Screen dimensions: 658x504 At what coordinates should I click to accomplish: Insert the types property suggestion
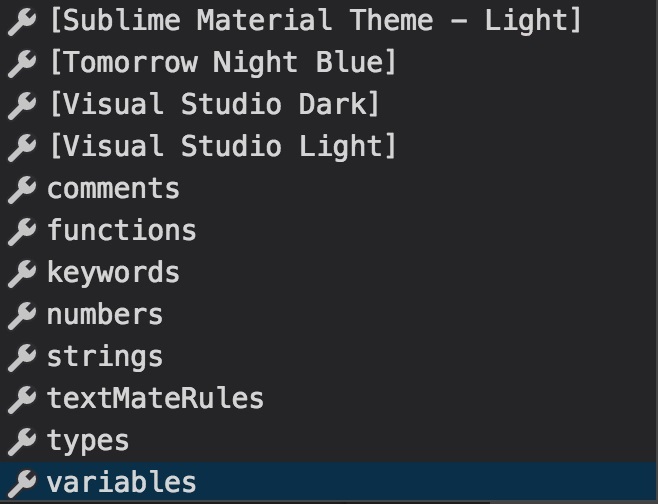(x=329, y=441)
